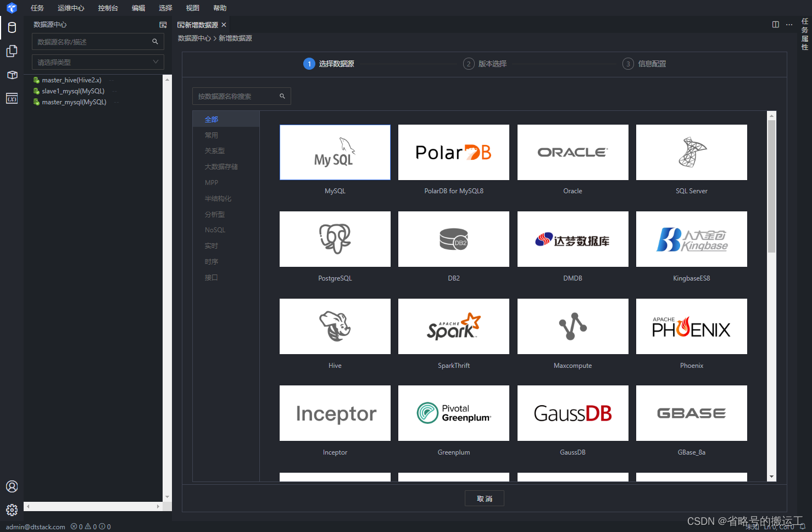Select the DB2 data source card

(x=454, y=239)
